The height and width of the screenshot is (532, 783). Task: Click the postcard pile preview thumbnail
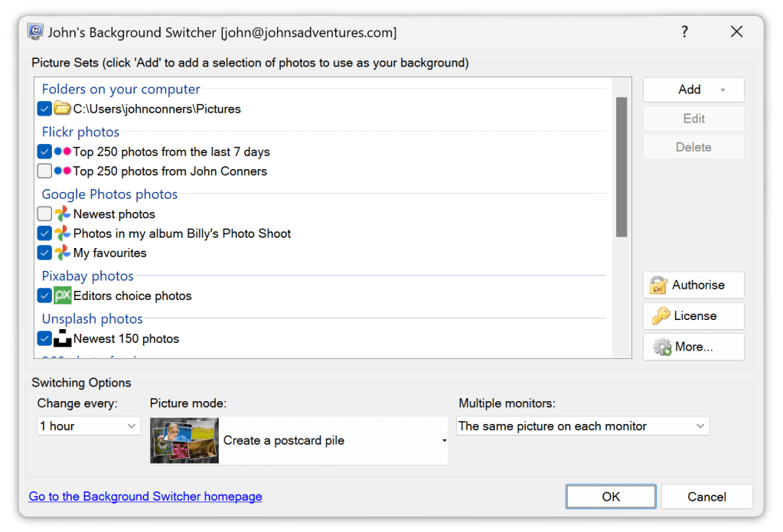[184, 441]
